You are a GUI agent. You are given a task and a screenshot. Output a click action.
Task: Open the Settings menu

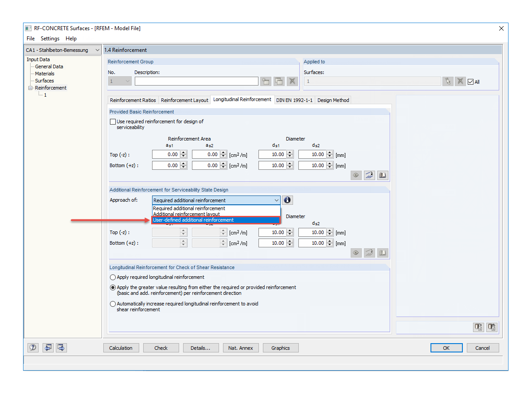point(50,39)
